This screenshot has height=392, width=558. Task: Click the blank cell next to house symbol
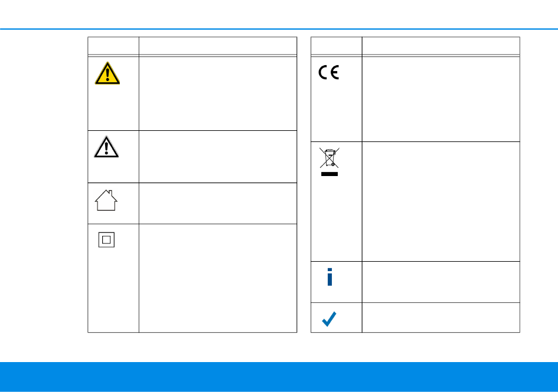pyautogui.click(x=218, y=203)
